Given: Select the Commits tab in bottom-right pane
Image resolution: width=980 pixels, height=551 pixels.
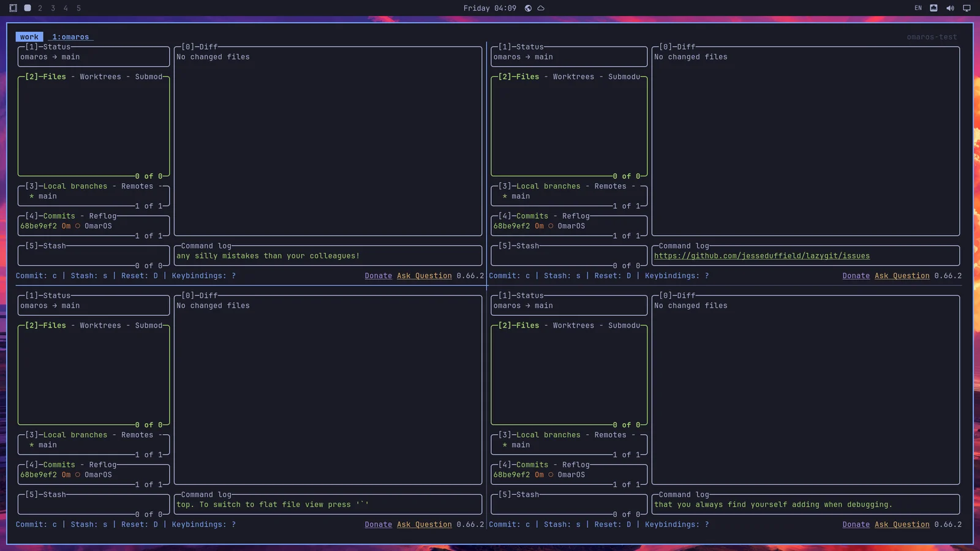Looking at the screenshot, I should [532, 465].
